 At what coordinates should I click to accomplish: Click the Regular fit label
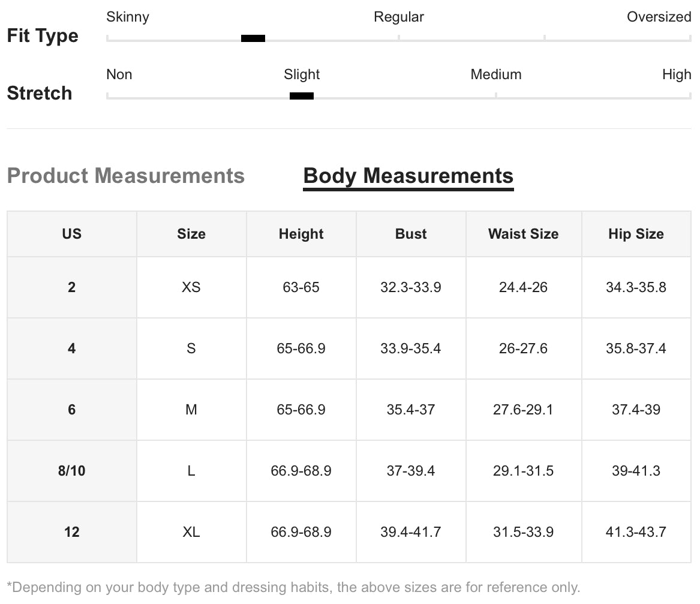click(398, 17)
